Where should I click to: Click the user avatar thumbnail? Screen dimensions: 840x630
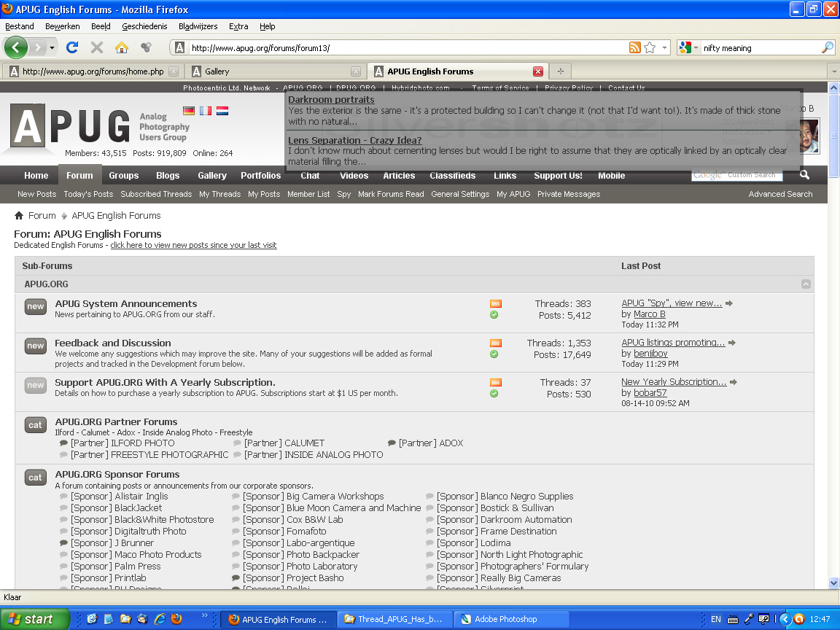[x=809, y=136]
